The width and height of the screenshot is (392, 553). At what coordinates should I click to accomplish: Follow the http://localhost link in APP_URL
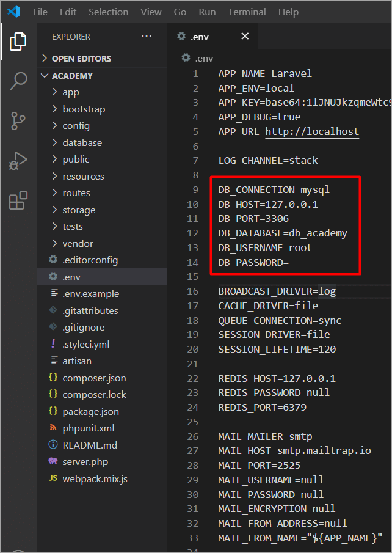pyautogui.click(x=312, y=131)
